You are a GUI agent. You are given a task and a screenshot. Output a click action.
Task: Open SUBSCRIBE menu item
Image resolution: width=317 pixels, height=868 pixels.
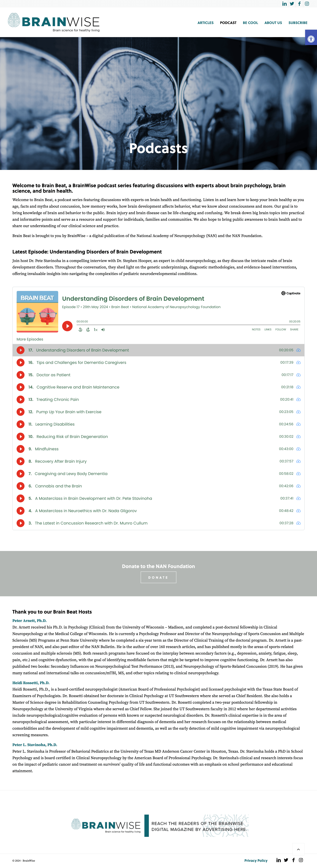click(298, 23)
